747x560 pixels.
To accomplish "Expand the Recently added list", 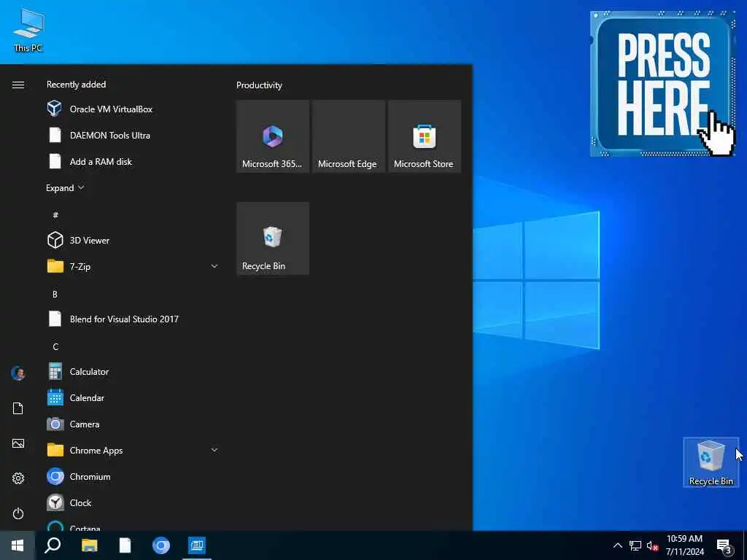I will pyautogui.click(x=65, y=188).
